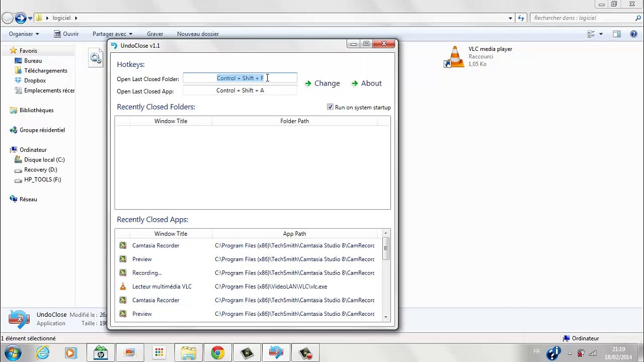Click Graver in the Explorer toolbar

click(x=155, y=34)
